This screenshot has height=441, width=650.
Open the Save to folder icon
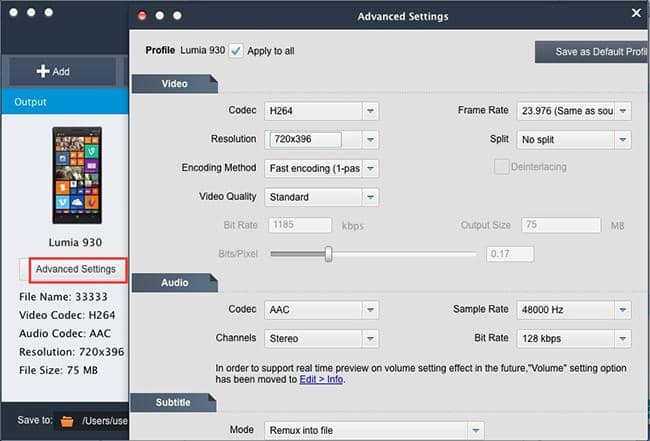click(67, 422)
